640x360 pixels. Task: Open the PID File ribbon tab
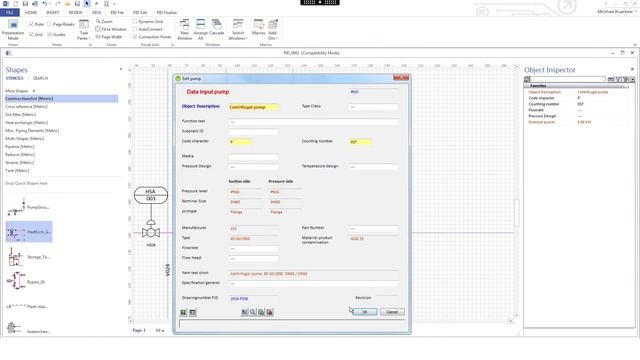117,13
